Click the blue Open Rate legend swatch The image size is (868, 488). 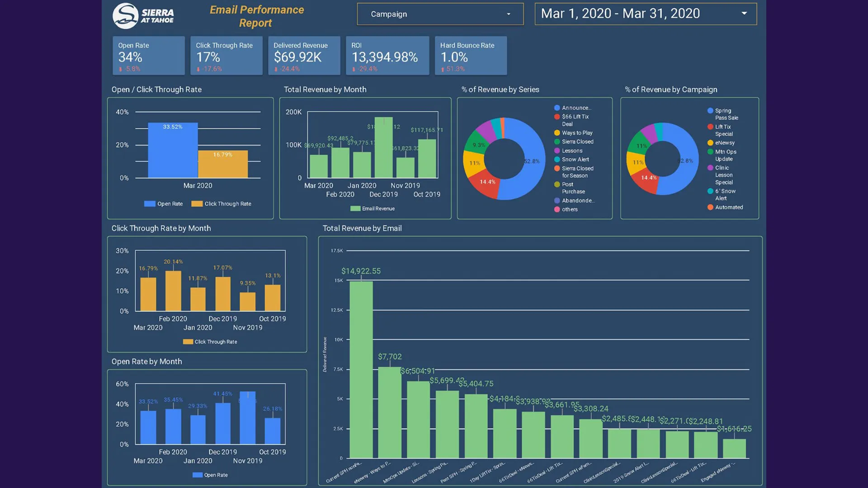click(x=150, y=204)
